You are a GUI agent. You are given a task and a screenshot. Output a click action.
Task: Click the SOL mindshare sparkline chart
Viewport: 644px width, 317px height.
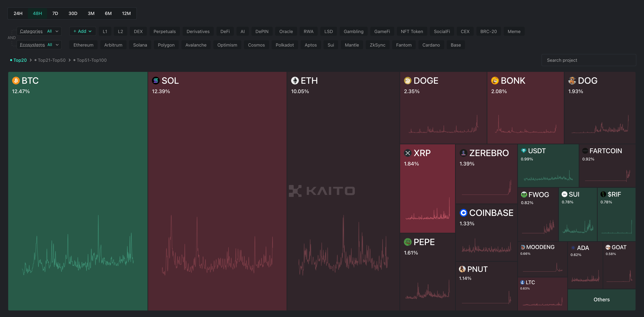coord(217,245)
